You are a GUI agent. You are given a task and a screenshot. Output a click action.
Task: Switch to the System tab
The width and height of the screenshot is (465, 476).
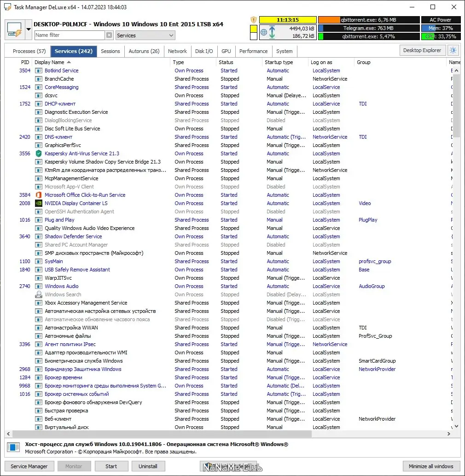285,51
